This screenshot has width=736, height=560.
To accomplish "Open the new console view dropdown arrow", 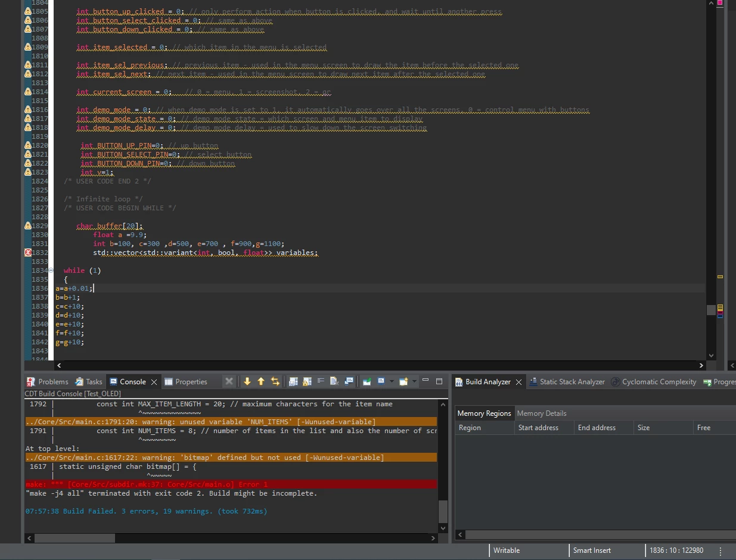I will [x=414, y=381].
